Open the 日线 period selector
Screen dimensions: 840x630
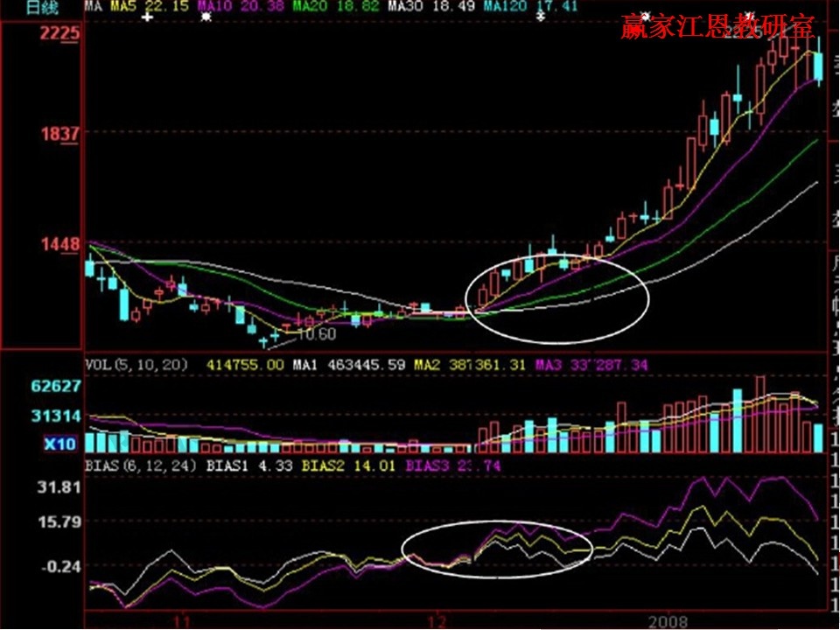pyautogui.click(x=38, y=7)
